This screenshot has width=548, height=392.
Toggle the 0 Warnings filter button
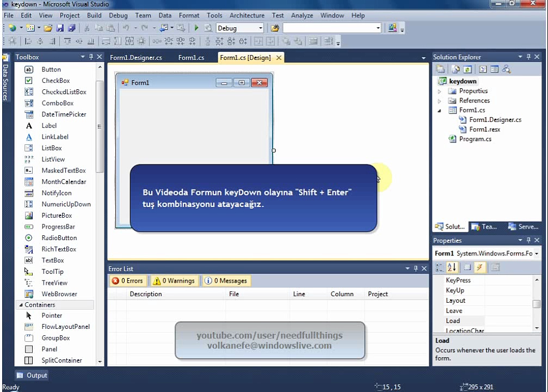tap(174, 281)
